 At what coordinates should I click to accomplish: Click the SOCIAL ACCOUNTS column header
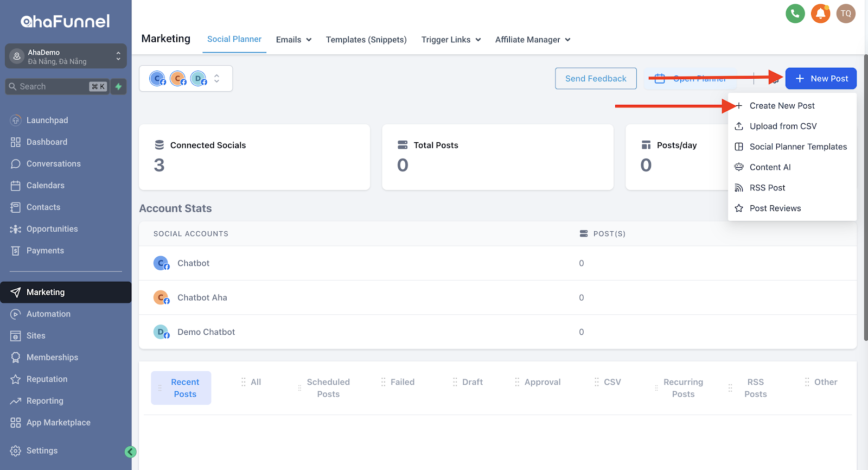click(191, 233)
